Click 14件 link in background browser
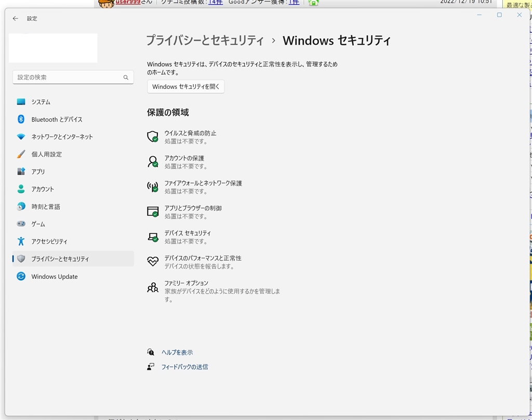532x420 pixels. pos(216,2)
